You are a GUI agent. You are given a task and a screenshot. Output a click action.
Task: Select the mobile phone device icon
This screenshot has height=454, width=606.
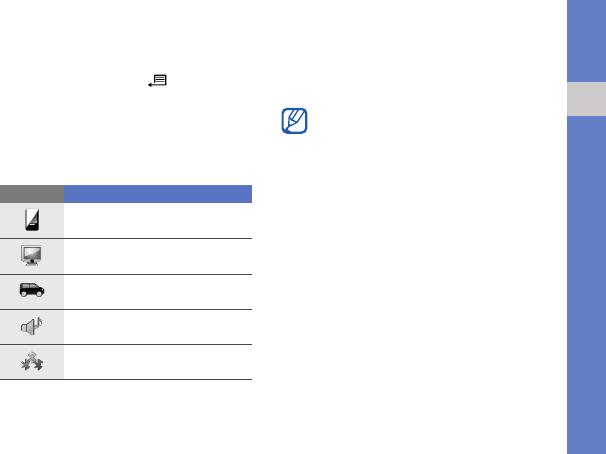[32, 220]
